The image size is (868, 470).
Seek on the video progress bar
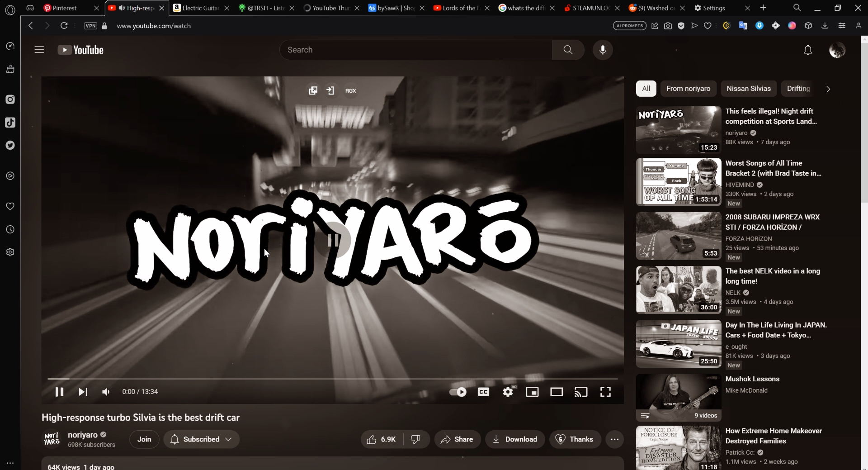click(x=333, y=379)
